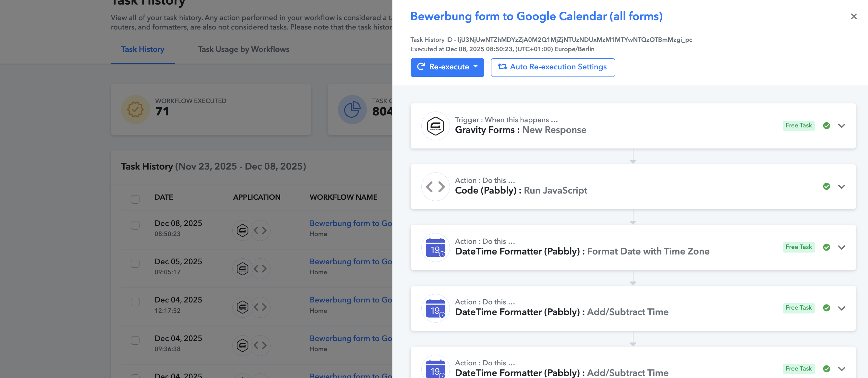Select all rows with the header checkbox

click(x=135, y=199)
